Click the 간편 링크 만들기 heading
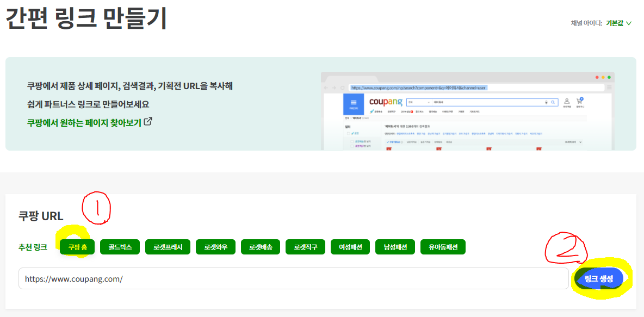The image size is (644, 317). 85,18
